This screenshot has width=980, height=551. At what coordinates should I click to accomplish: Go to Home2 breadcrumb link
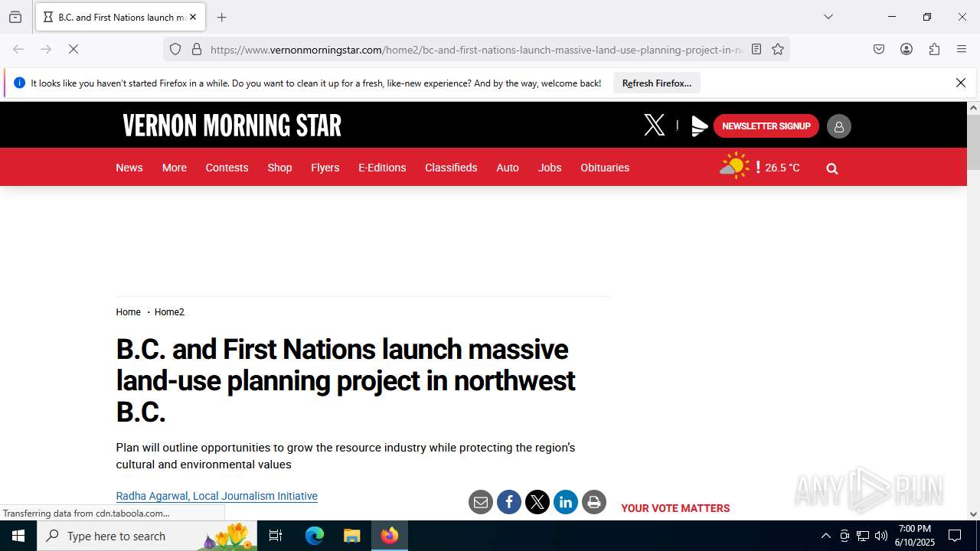pos(169,312)
